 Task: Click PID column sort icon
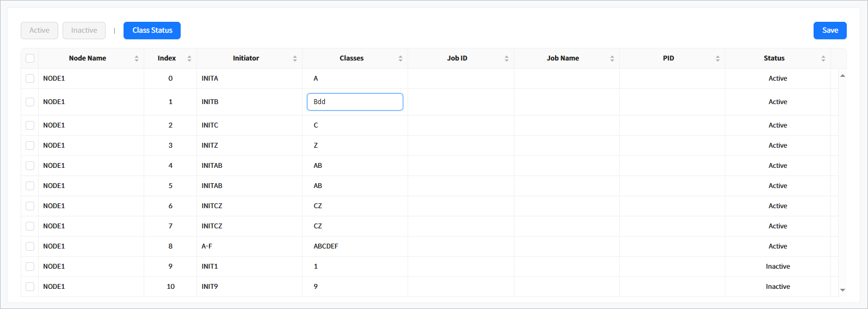point(717,59)
